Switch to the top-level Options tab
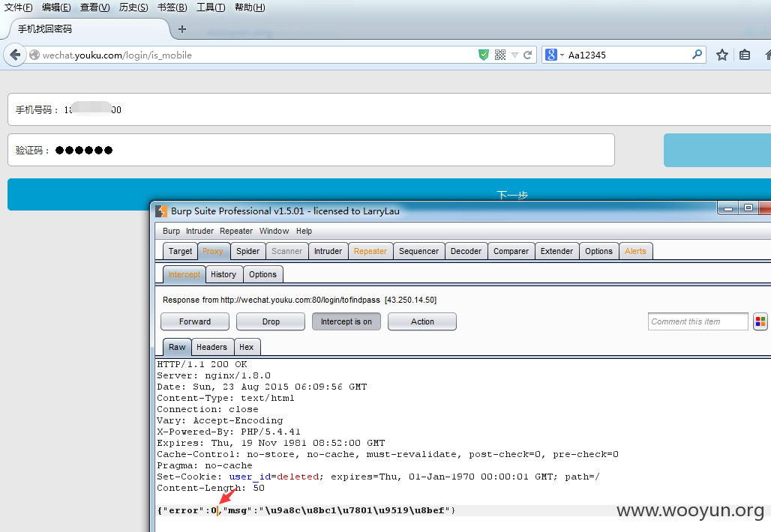The height and width of the screenshot is (532, 771). (x=599, y=251)
